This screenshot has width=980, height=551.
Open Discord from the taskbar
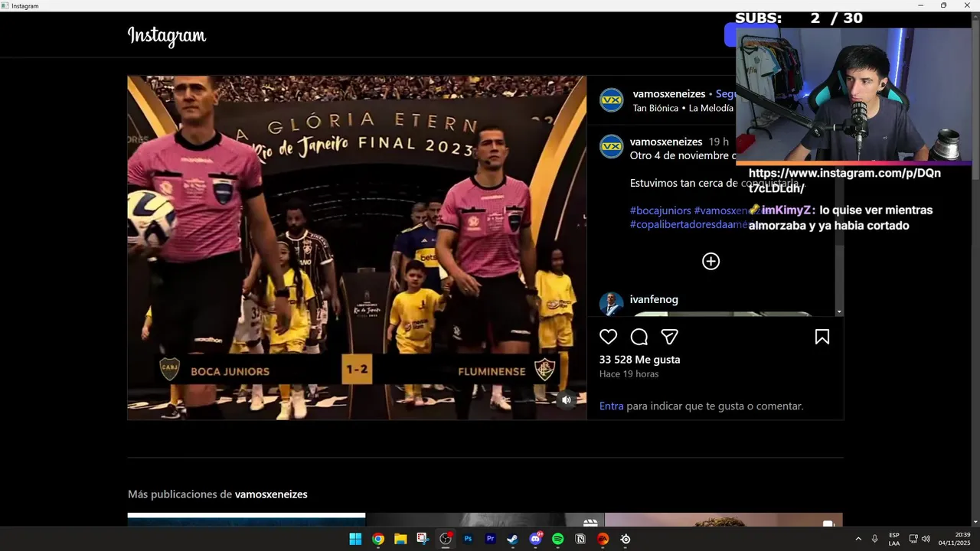pos(535,539)
